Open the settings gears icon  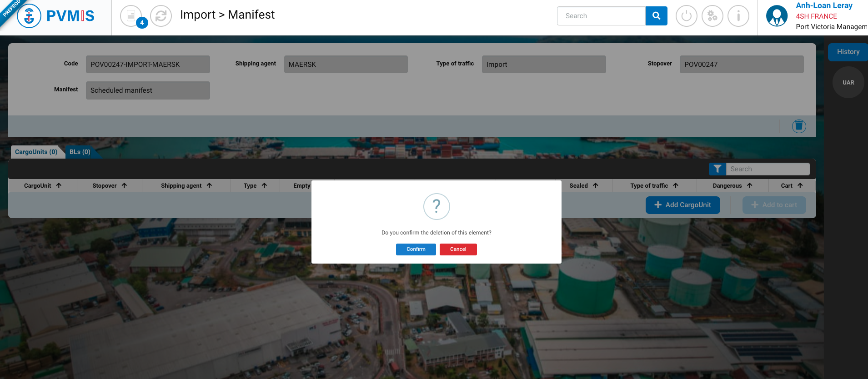tap(712, 16)
